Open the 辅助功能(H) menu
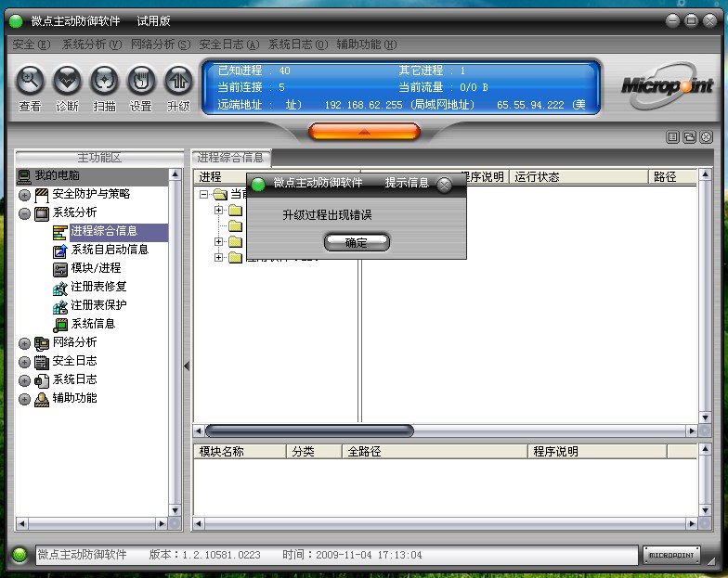This screenshot has height=578, width=728. pos(366,45)
